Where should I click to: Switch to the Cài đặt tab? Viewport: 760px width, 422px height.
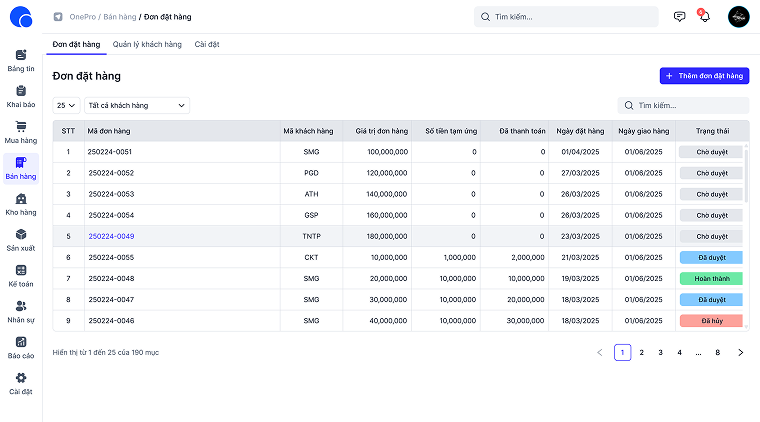[x=207, y=45]
